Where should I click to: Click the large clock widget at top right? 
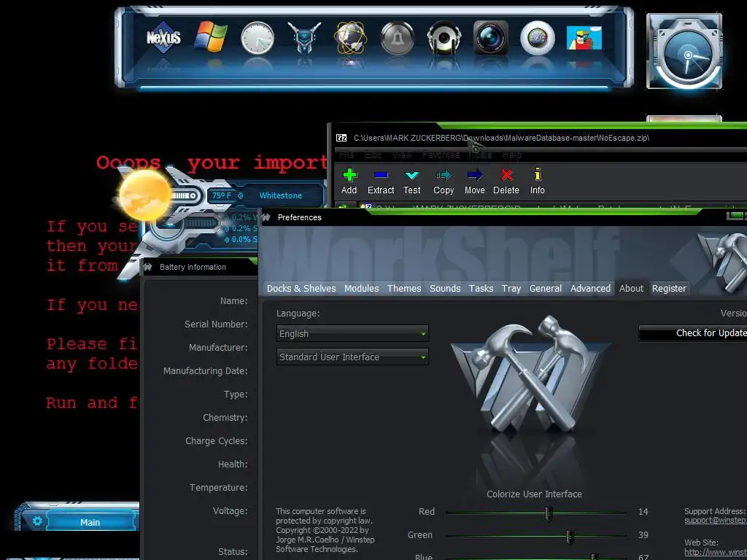(x=684, y=52)
